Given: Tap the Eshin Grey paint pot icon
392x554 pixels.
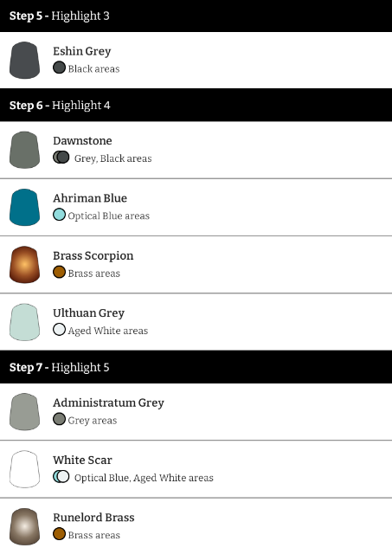Looking at the screenshot, I should [x=24, y=60].
